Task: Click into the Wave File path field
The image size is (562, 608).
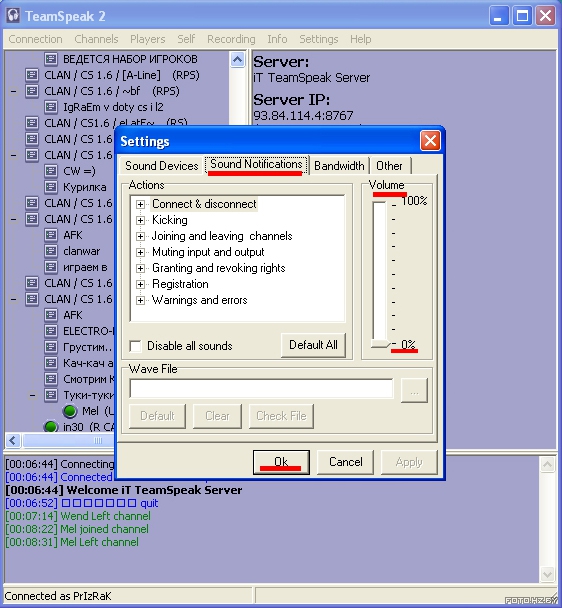Action: tap(261, 389)
